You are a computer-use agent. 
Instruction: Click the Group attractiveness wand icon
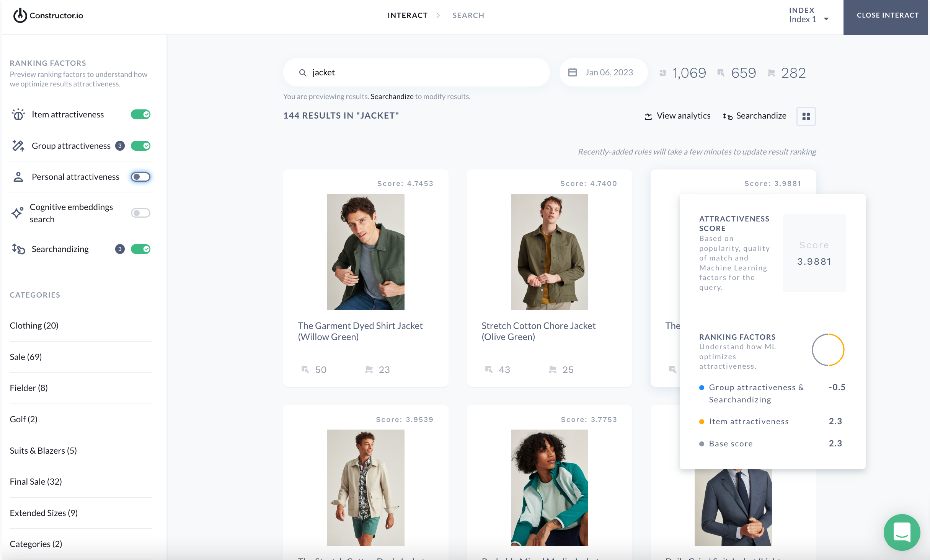click(x=18, y=146)
